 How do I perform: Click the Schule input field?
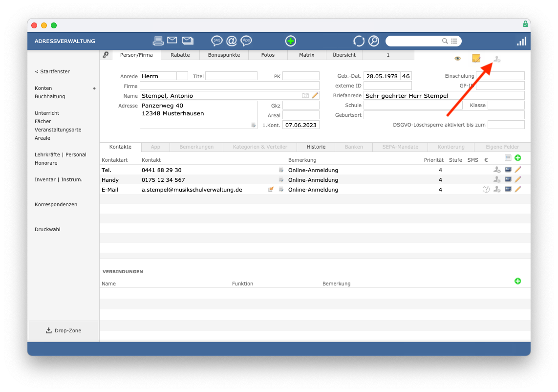[x=413, y=105]
